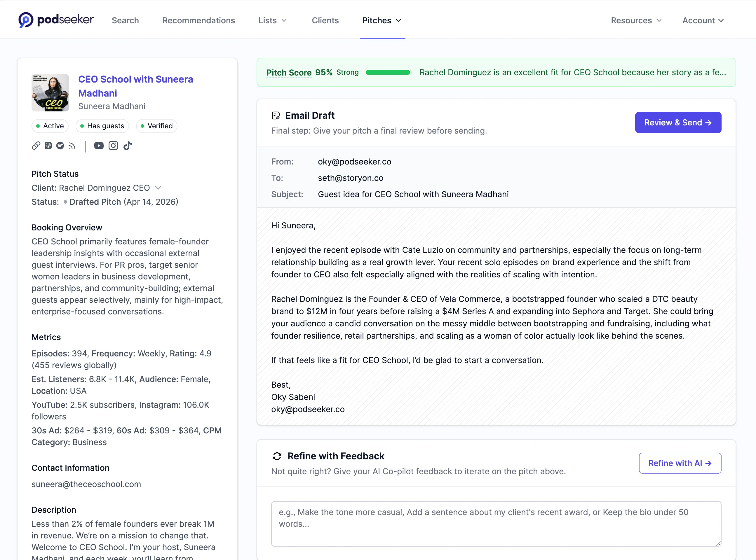Click the email subject line text
Viewport: 756px width, 560px height.
(x=413, y=194)
